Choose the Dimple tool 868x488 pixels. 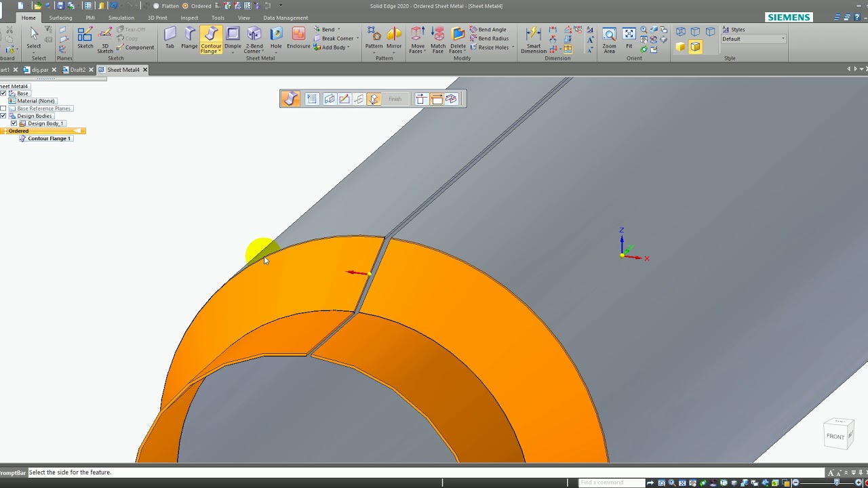(x=233, y=39)
